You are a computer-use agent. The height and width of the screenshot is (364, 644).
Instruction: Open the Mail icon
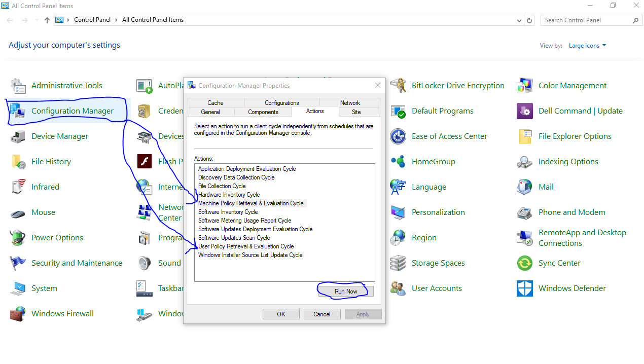pyautogui.click(x=525, y=187)
